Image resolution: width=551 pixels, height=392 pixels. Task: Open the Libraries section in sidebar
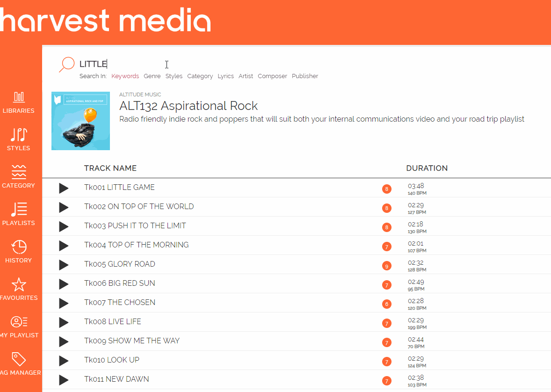19,102
